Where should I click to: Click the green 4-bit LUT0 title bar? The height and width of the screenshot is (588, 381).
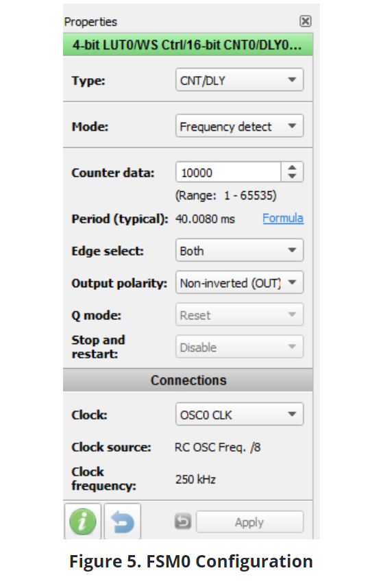point(188,45)
